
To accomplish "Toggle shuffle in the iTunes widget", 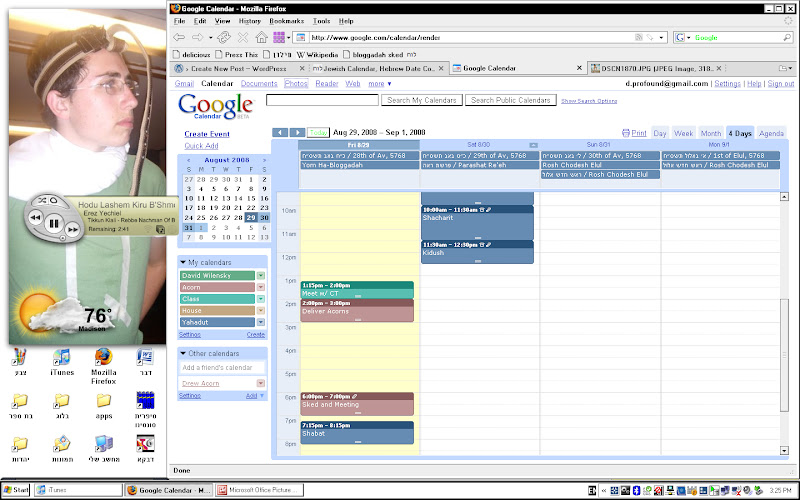I will coord(42,200).
